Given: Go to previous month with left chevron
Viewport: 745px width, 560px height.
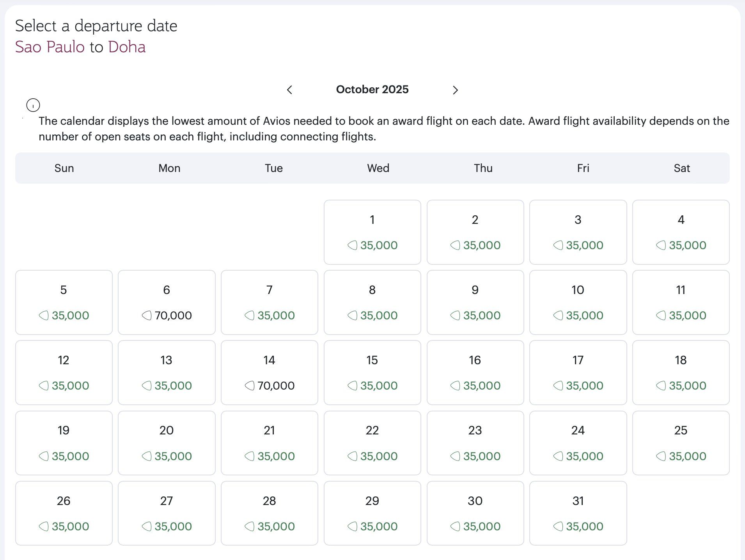Looking at the screenshot, I should pyautogui.click(x=289, y=90).
